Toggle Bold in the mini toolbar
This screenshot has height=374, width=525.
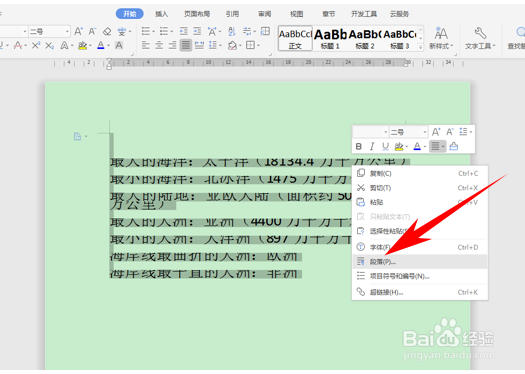click(359, 146)
